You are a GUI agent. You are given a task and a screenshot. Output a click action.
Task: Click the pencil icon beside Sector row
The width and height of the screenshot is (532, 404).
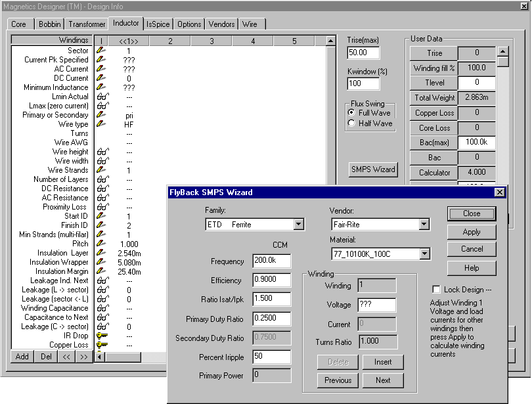pos(101,51)
